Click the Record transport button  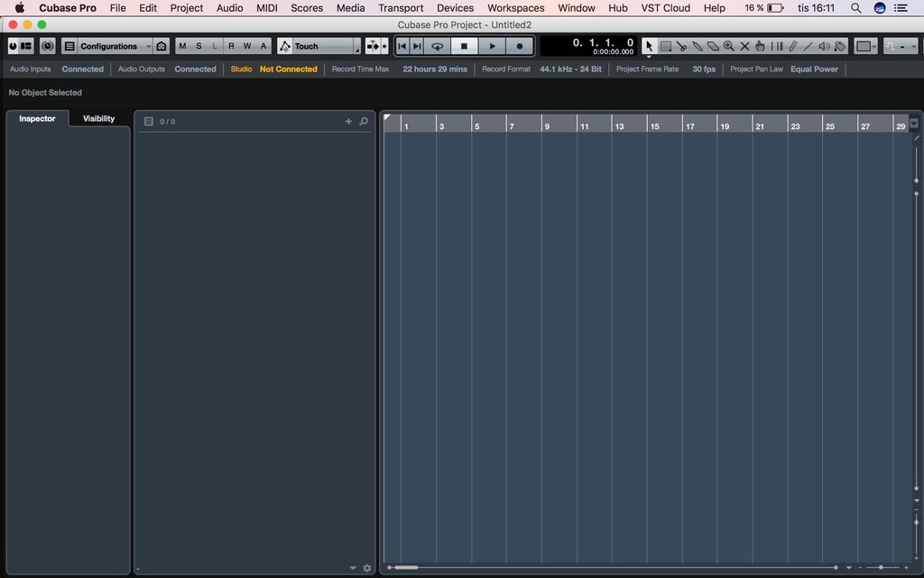(519, 46)
